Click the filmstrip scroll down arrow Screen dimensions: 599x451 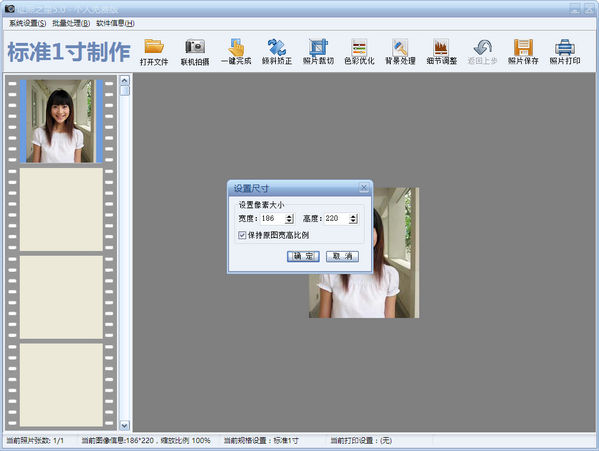pyautogui.click(x=125, y=425)
